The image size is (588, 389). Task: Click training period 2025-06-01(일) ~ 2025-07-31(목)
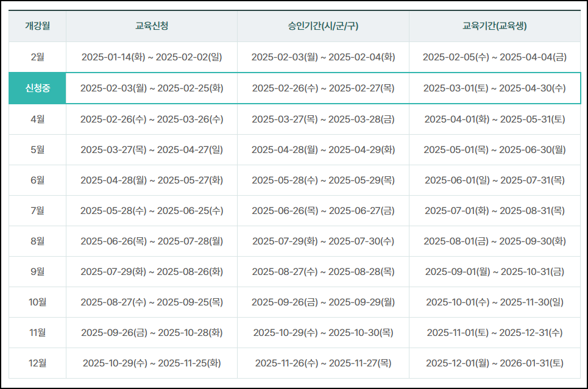(495, 180)
